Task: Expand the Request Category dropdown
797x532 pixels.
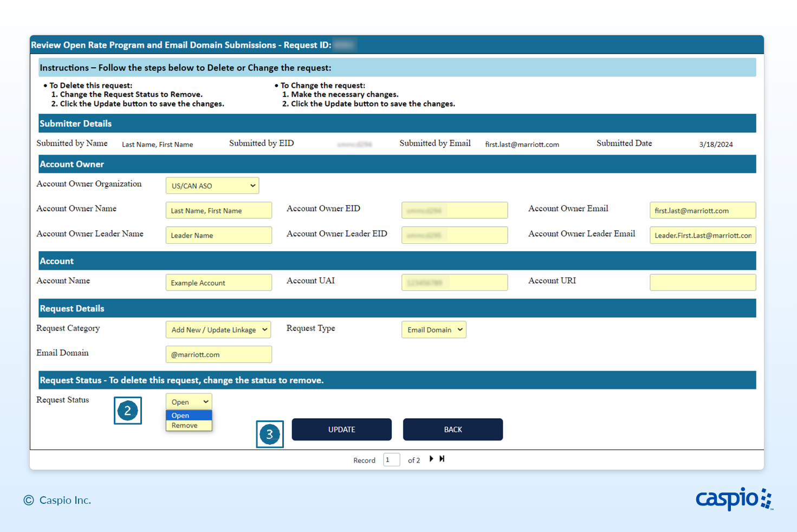Action: tap(218, 330)
